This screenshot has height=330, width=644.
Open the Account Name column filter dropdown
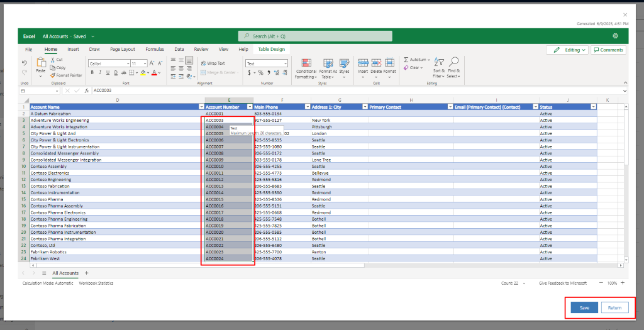click(201, 107)
